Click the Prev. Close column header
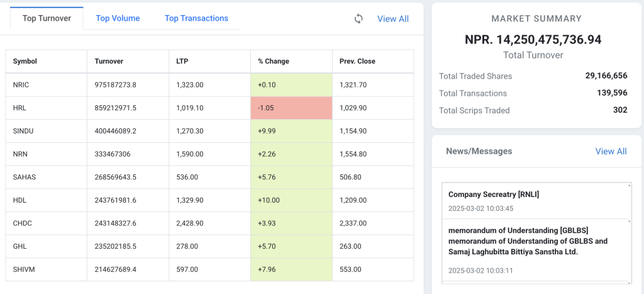Image resolution: width=644 pixels, height=294 pixels. tap(357, 61)
